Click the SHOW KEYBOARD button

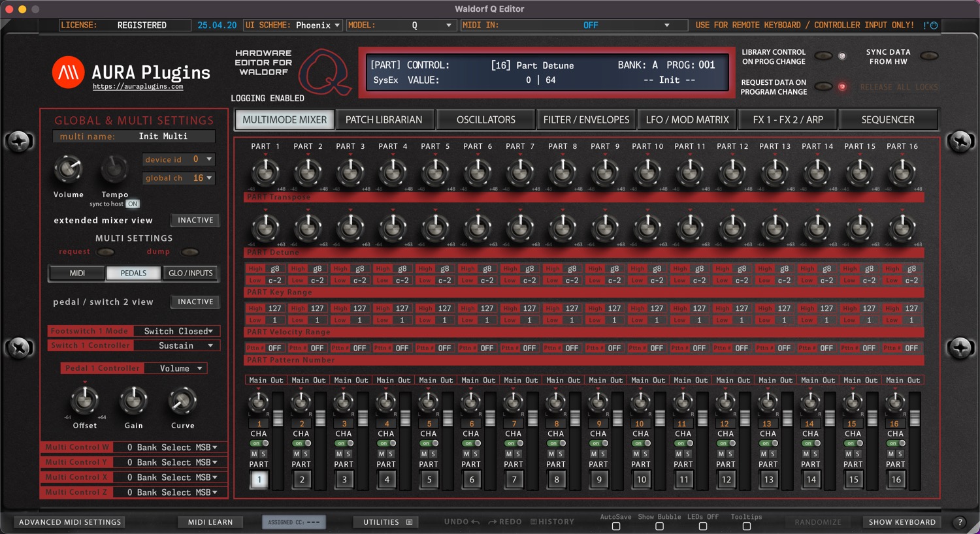coord(902,522)
